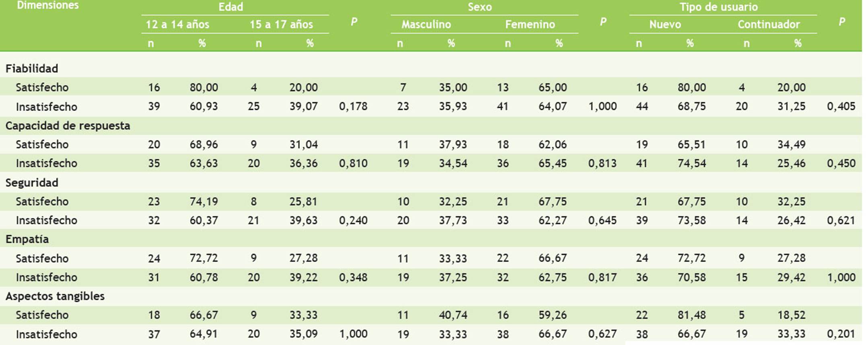Click the Dimensiones column header

(47, 6)
